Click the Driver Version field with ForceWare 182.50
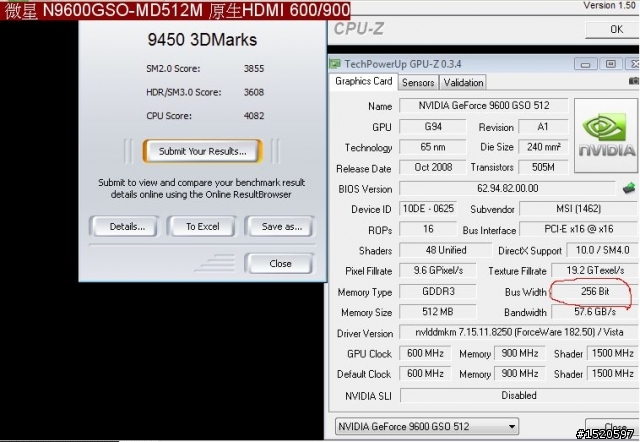Image resolution: width=640 pixels, height=442 pixels. tap(518, 332)
